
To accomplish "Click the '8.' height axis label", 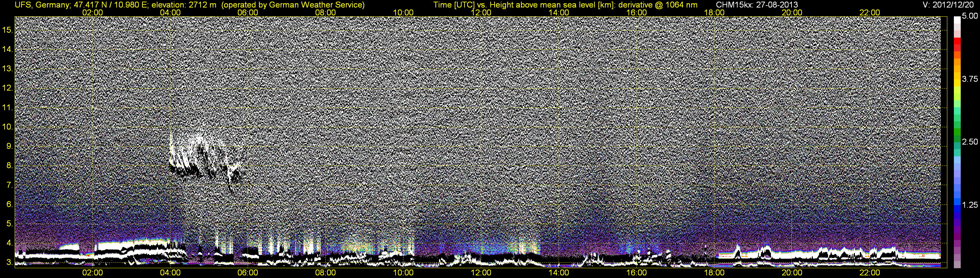I will click(x=9, y=166).
